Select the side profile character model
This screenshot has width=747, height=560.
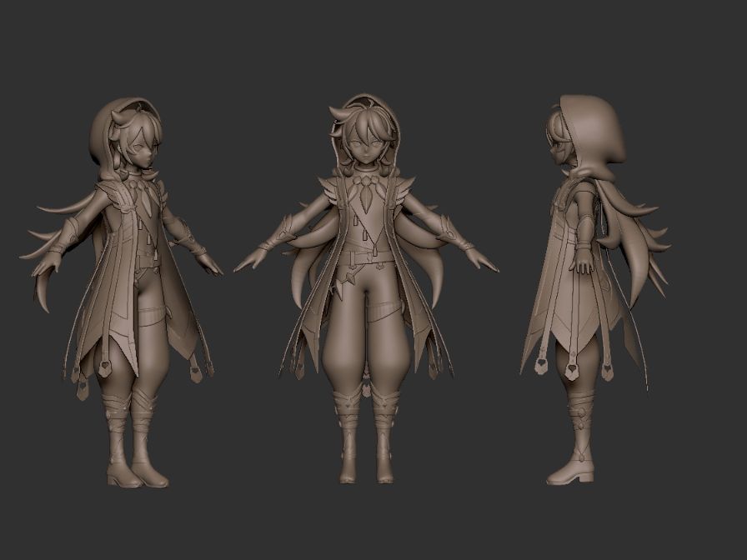595,289
